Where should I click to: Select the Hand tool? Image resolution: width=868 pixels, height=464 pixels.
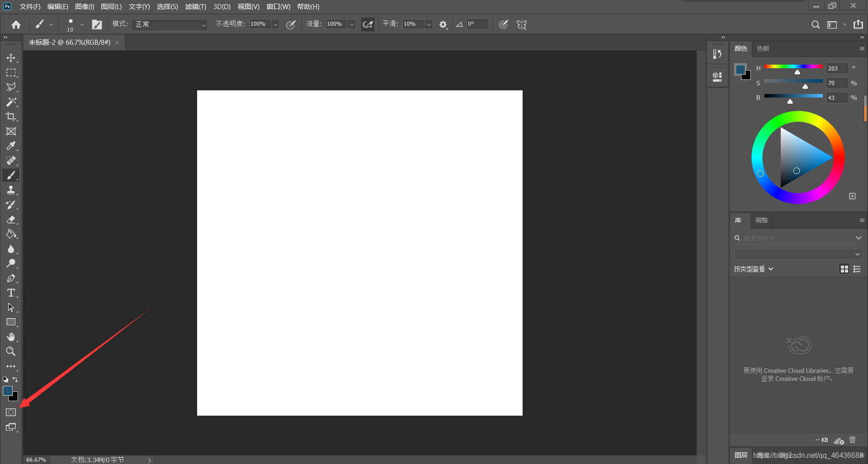11,337
